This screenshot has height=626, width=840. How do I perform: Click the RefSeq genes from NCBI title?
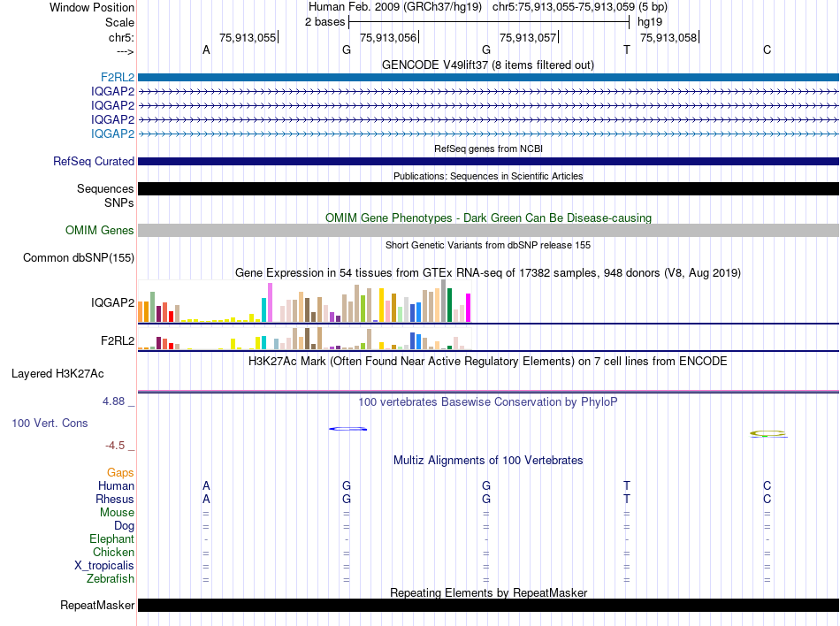click(489, 149)
